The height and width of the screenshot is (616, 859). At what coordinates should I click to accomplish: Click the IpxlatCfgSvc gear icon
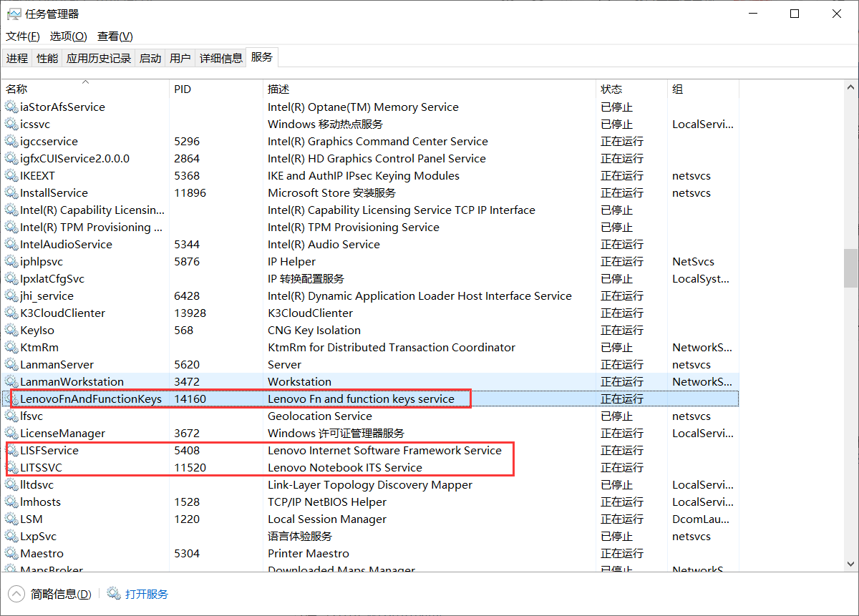(x=11, y=279)
